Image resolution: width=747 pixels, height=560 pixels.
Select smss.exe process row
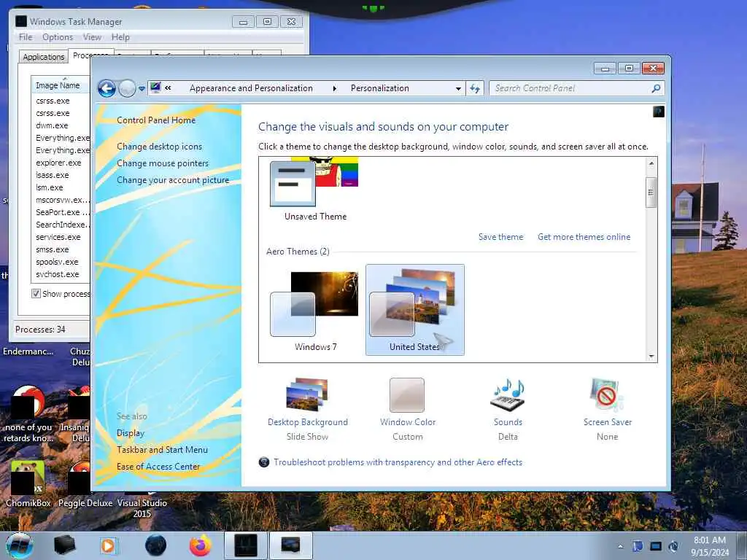(53, 249)
